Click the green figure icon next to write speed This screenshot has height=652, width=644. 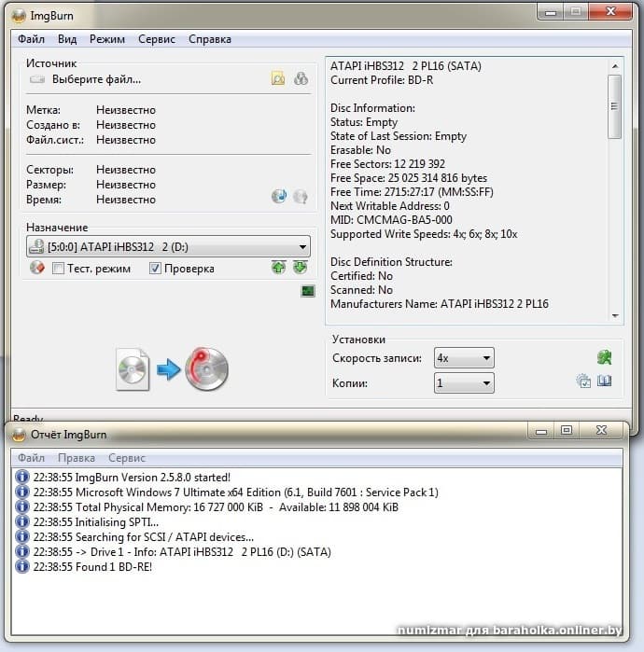pyautogui.click(x=605, y=357)
